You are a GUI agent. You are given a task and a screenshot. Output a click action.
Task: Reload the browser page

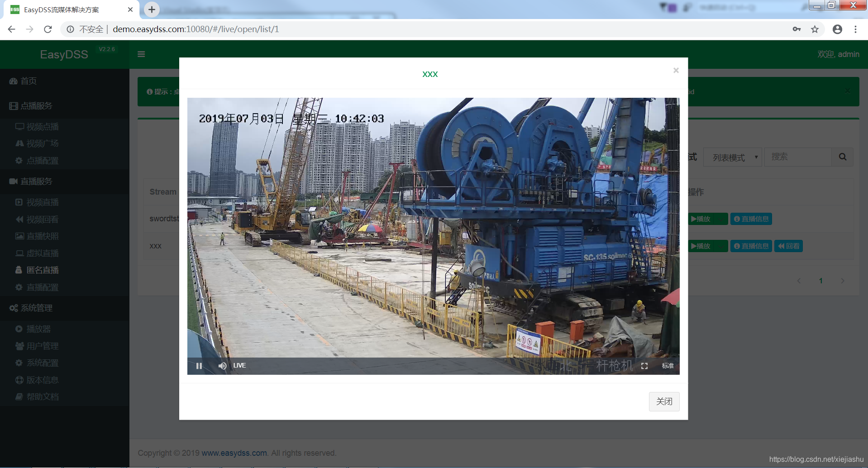pyautogui.click(x=48, y=29)
